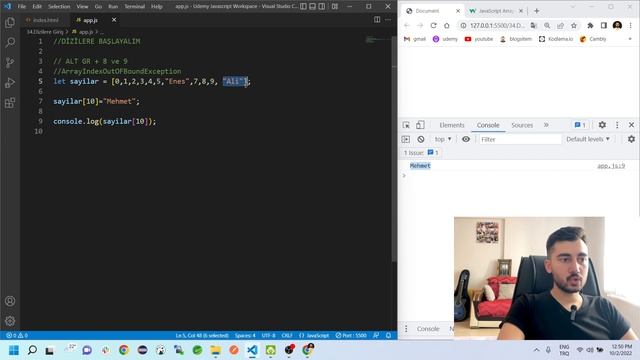Open the Run and Debug view

[x=10, y=82]
